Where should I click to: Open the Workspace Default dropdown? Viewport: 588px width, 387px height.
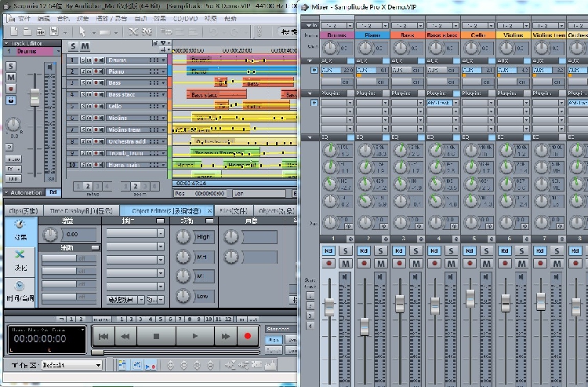pyautogui.click(x=71, y=365)
